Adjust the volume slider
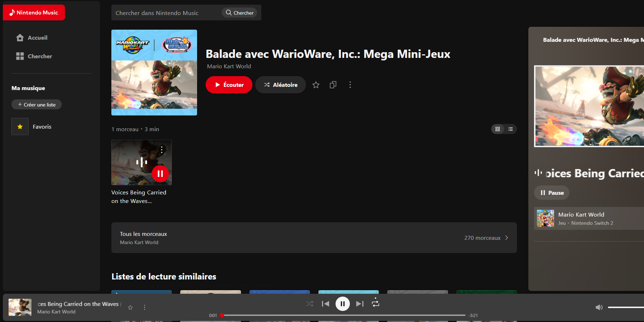This screenshot has height=322, width=644. coord(626,307)
